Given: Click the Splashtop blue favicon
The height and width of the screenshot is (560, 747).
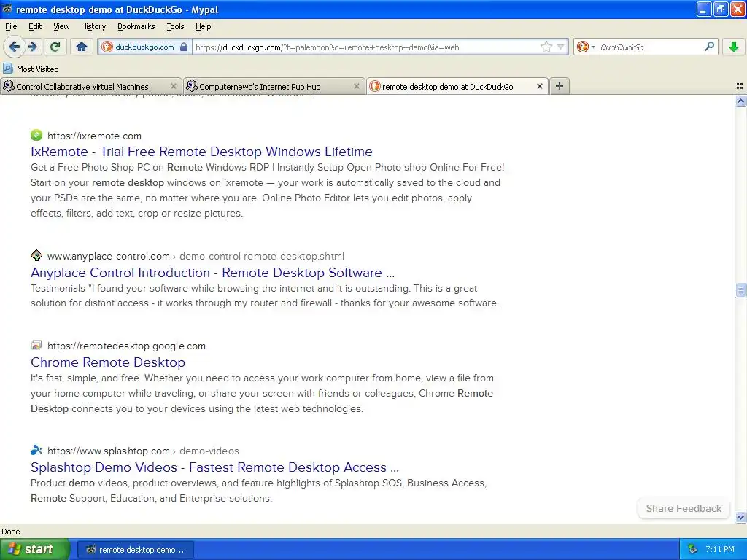Looking at the screenshot, I should coord(36,450).
